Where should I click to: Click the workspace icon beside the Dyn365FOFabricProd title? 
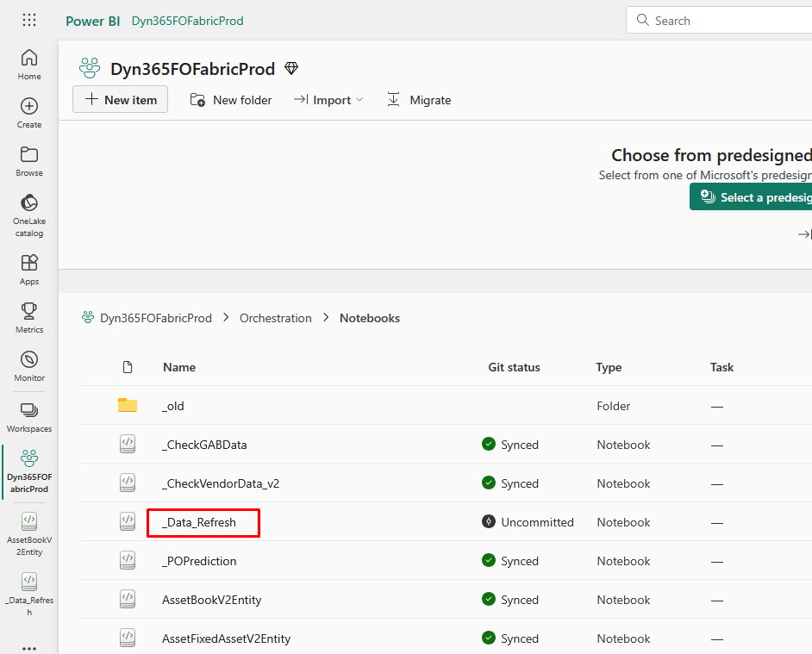[90, 68]
